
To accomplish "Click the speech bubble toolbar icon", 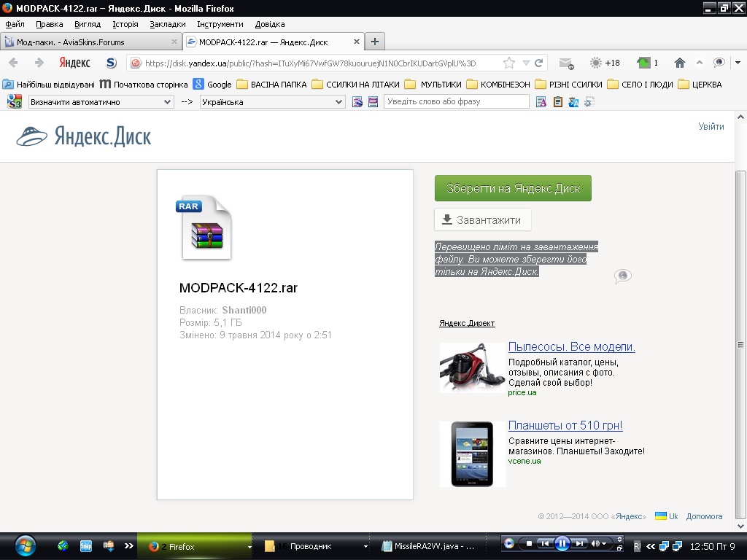I will pos(719,63).
